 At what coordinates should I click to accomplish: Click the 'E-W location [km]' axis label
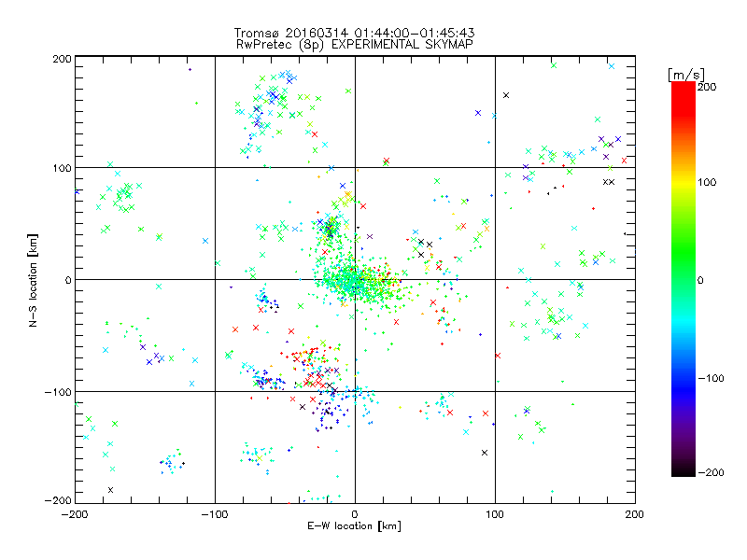click(x=354, y=525)
